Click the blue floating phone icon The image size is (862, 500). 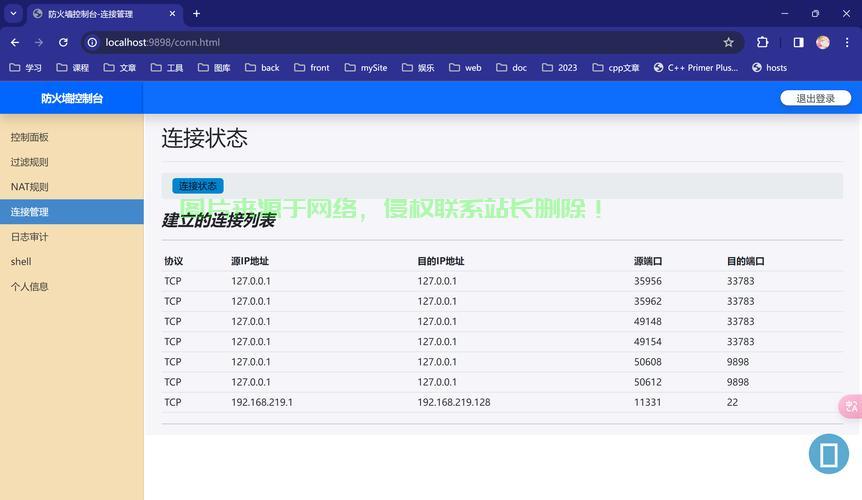828,454
